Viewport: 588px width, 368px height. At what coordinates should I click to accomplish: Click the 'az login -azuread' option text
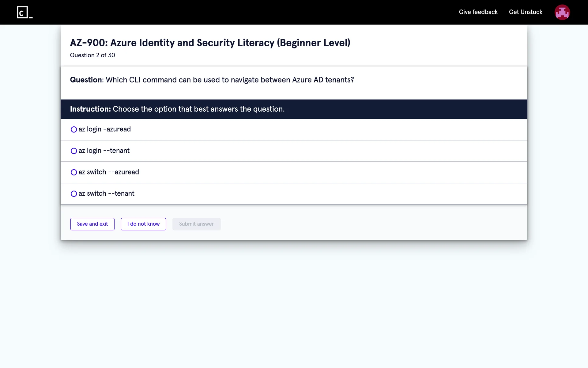(x=104, y=129)
